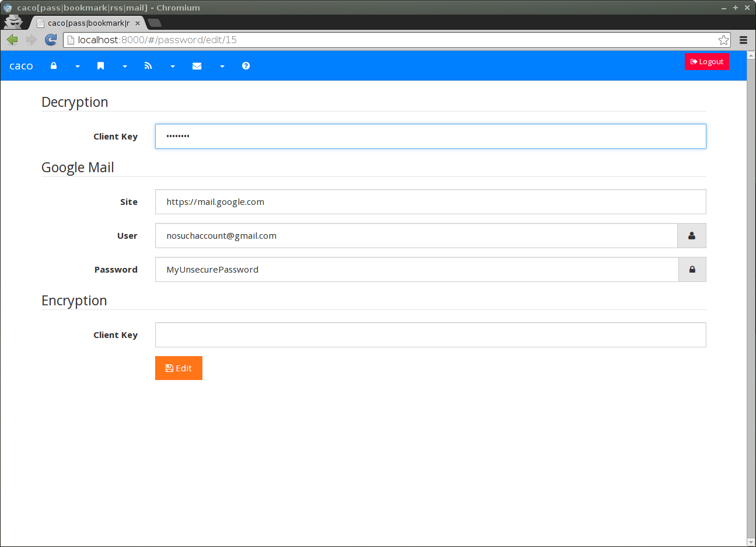Viewport: 756px width, 547px height.
Task: Save changes with the orange Edit button
Action: tap(178, 368)
